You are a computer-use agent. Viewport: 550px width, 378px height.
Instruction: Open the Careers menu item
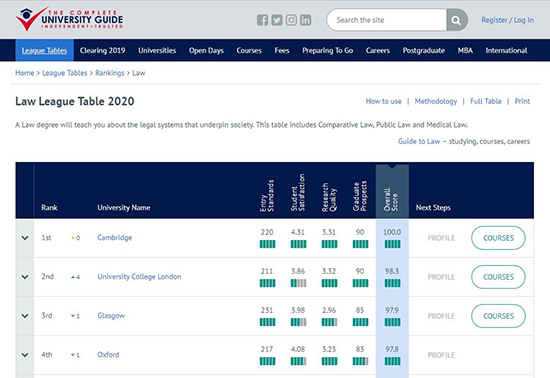[x=378, y=50]
